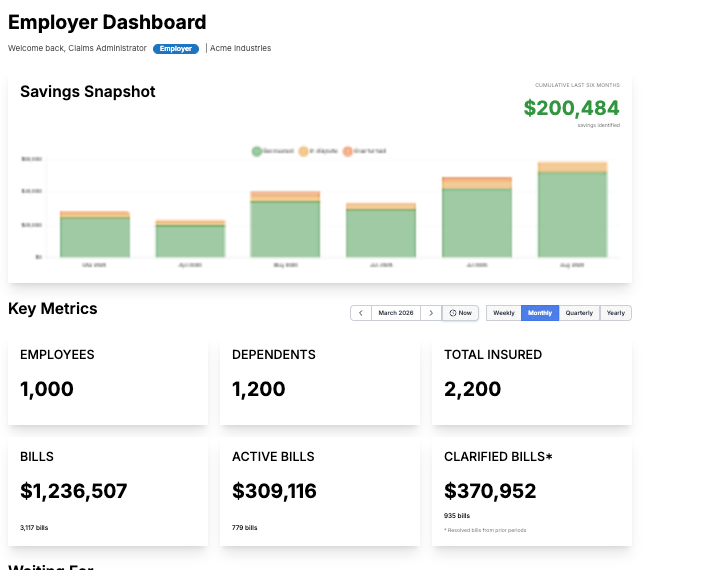Click the '779 bills' count text

(x=244, y=528)
